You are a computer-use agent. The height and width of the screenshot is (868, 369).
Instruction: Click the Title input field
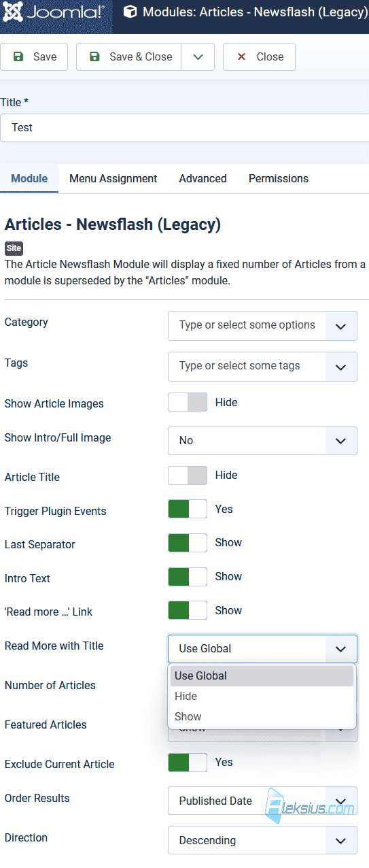[x=184, y=127]
